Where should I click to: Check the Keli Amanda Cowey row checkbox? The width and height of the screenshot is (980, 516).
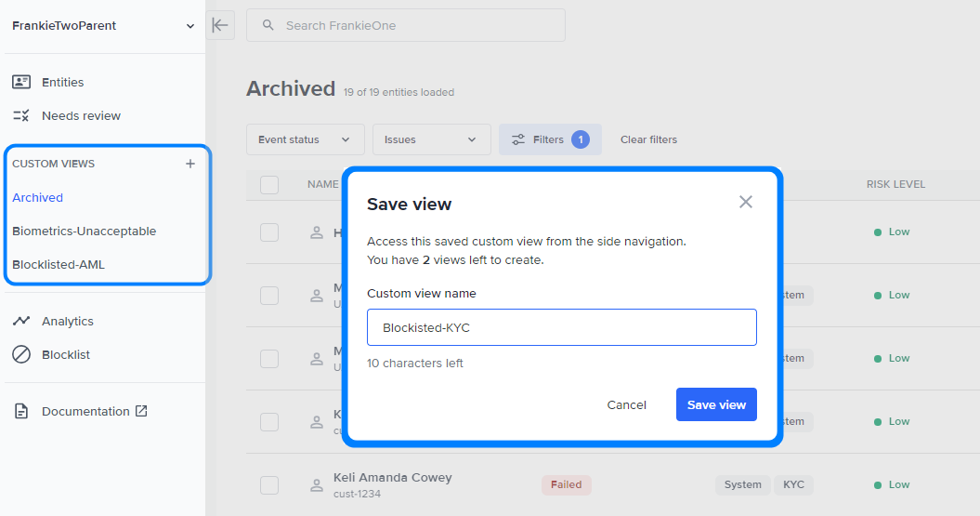tap(269, 484)
